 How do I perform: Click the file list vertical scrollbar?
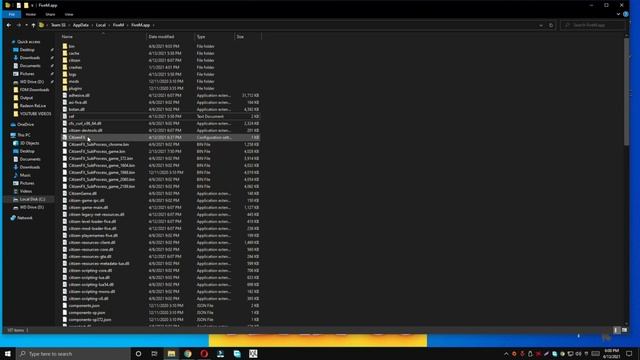click(627, 92)
